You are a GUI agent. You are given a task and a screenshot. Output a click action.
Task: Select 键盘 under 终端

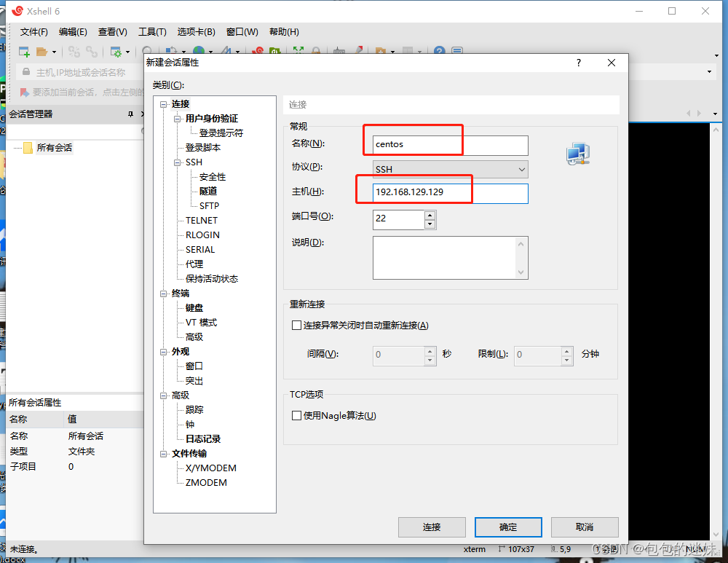click(x=194, y=308)
